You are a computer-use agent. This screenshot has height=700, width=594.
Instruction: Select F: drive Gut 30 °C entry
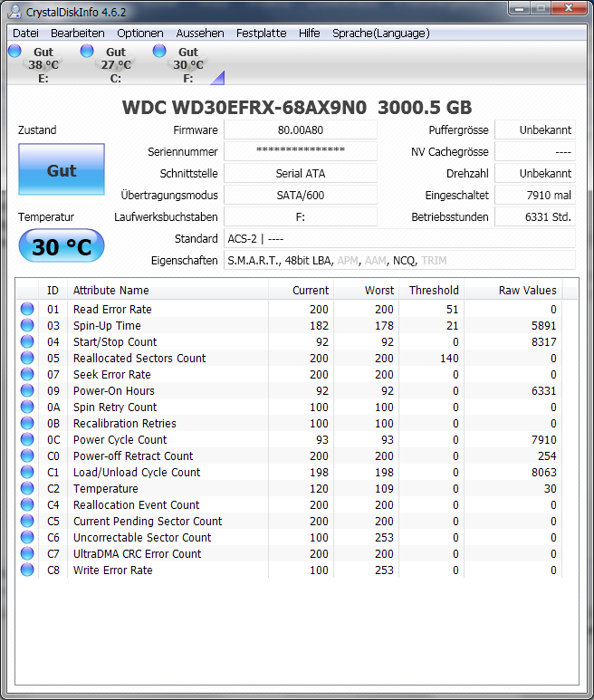(x=188, y=64)
